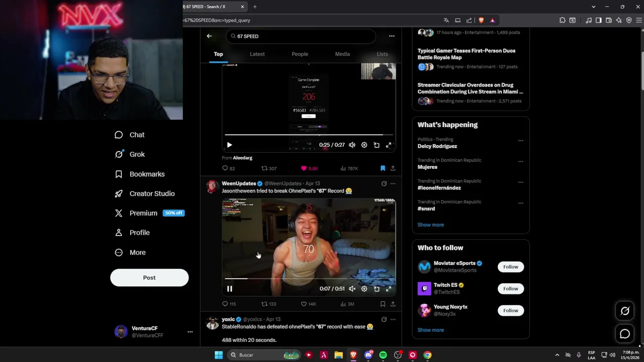Image resolution: width=644 pixels, height=362 pixels.
Task: Pause the Jasontheween video
Action: [x=229, y=289]
